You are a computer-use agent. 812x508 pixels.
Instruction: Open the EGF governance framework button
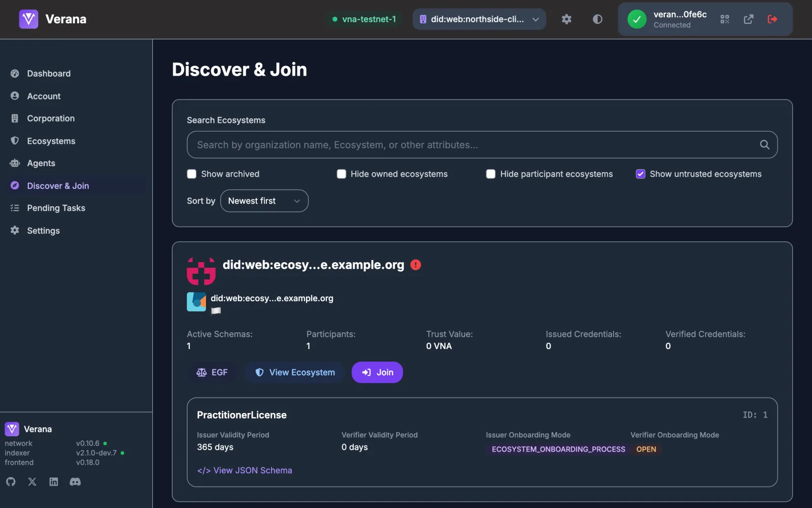(212, 372)
